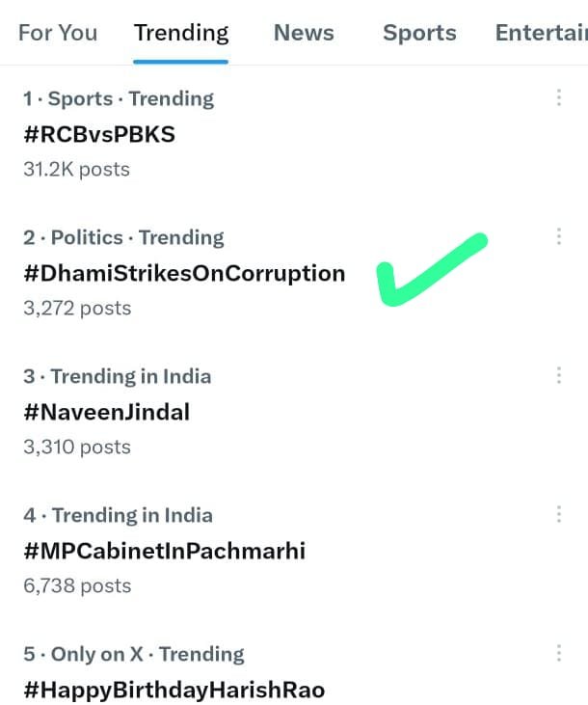Image resolution: width=588 pixels, height=705 pixels.
Task: Tap the 6,738 posts count
Action: click(77, 585)
